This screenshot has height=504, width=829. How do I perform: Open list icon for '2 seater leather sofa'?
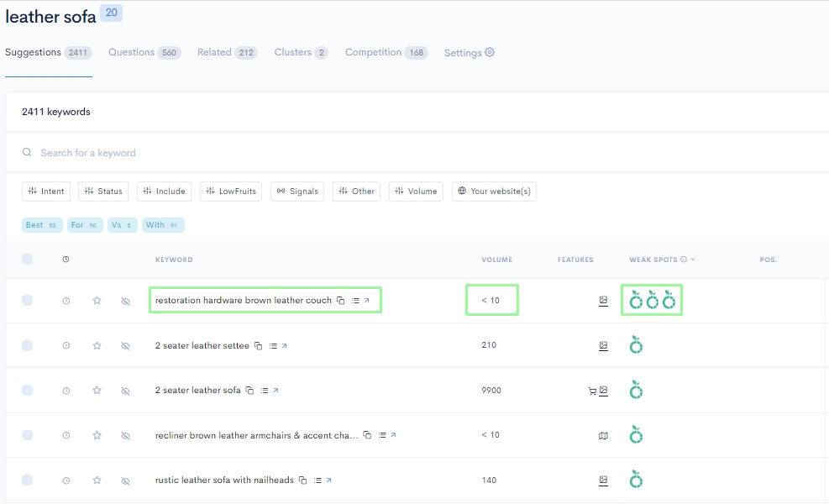265,391
